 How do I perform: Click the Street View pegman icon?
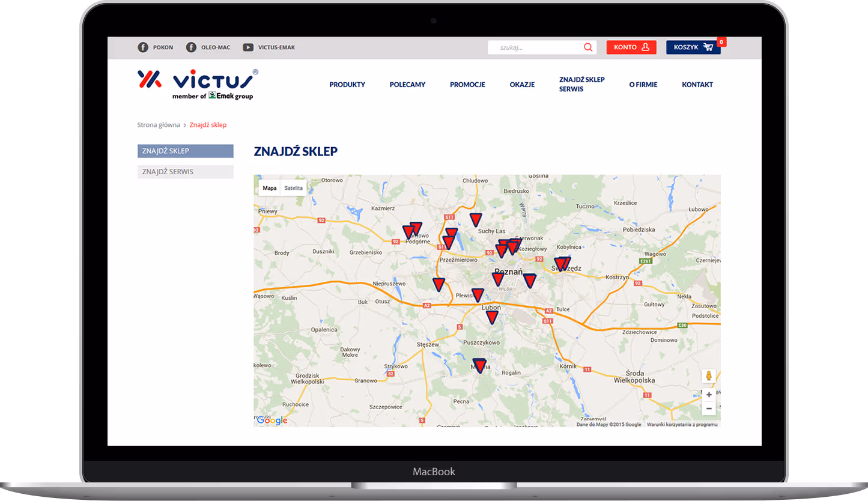point(709,376)
